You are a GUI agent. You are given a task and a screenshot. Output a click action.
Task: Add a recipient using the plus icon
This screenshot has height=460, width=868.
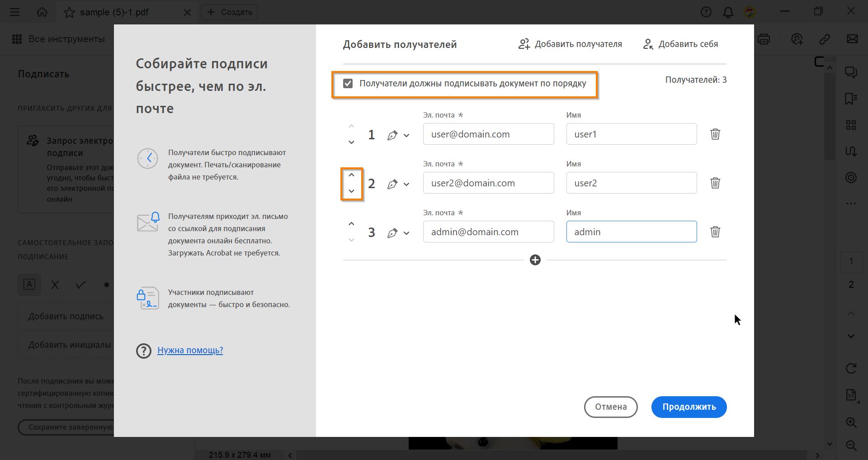click(x=535, y=260)
